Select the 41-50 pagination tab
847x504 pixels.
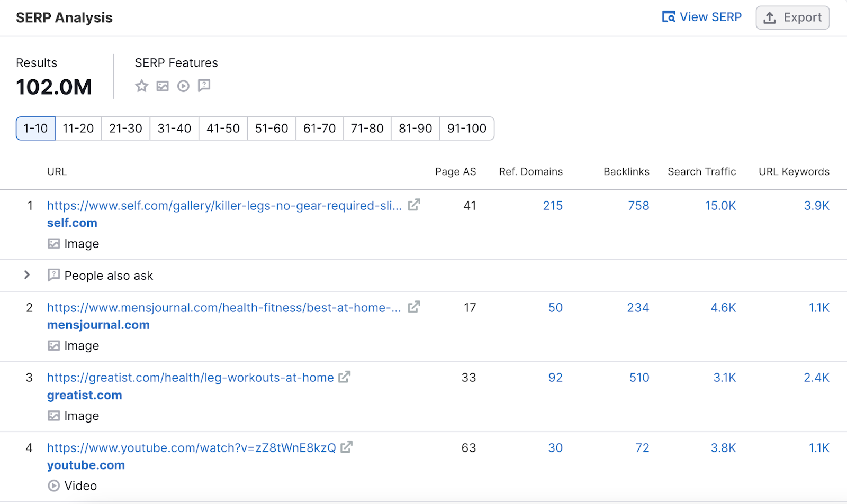tap(222, 128)
